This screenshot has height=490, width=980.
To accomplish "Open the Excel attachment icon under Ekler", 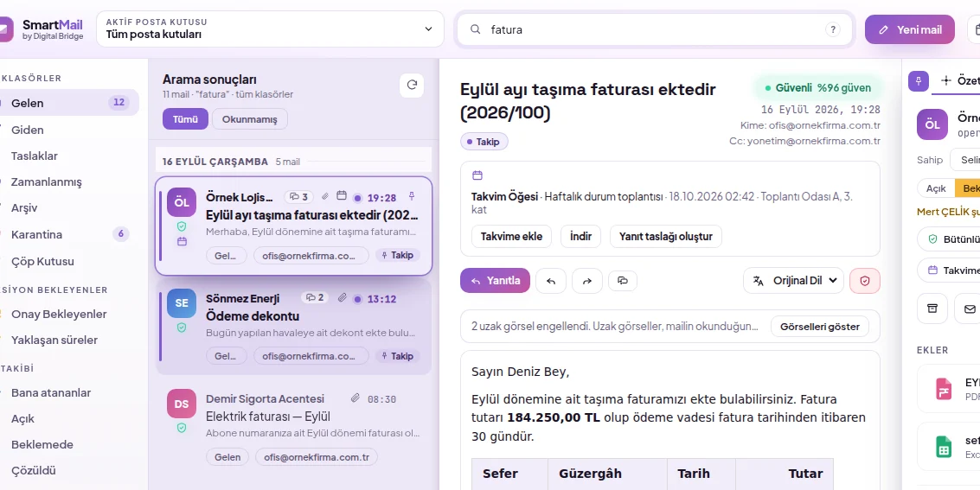I will [x=943, y=447].
